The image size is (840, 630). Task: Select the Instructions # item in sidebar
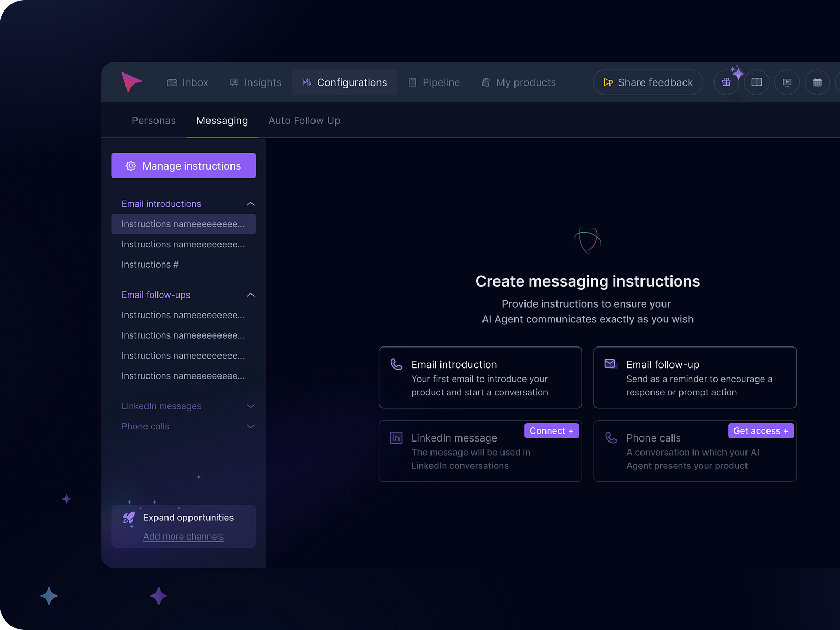click(150, 264)
